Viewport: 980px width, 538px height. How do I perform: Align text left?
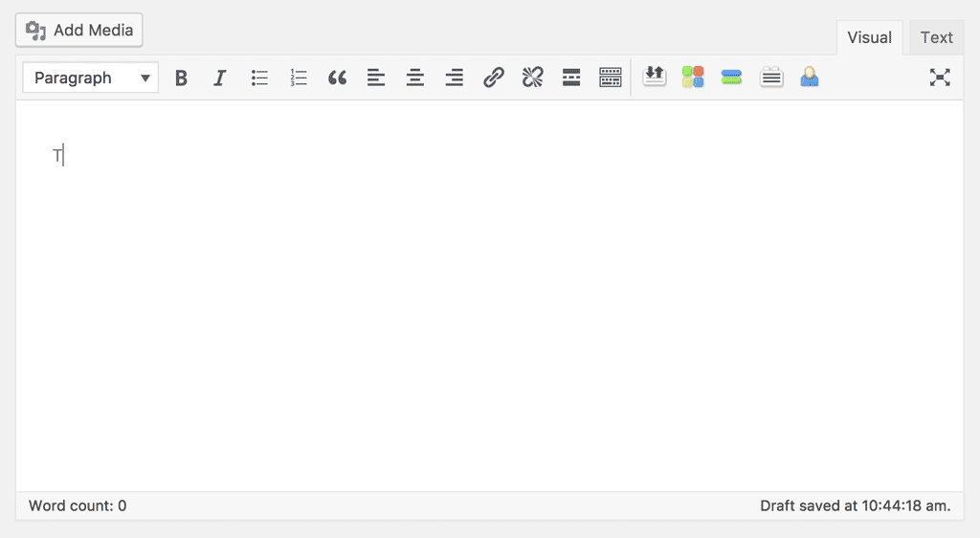(x=376, y=78)
